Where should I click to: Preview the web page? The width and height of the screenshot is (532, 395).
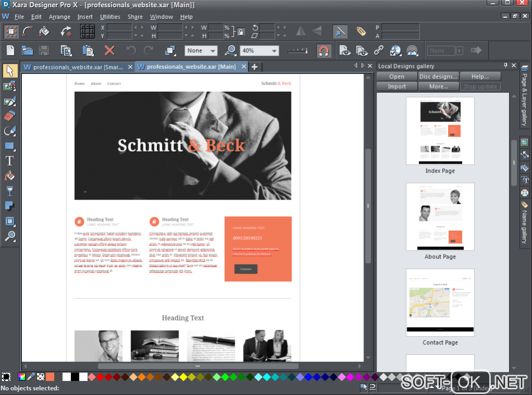[345, 51]
